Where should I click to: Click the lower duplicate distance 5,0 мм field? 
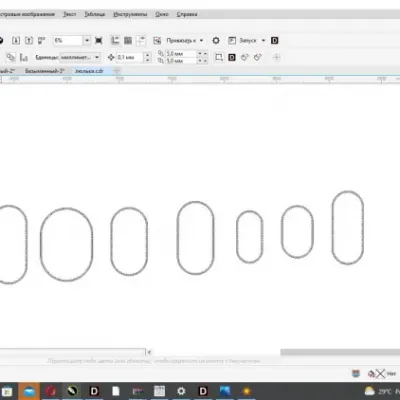coord(181,61)
